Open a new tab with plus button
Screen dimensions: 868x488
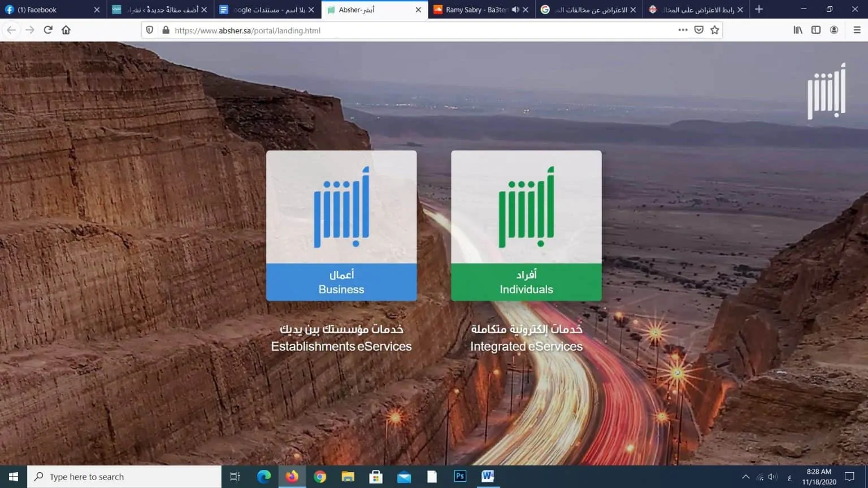[759, 10]
